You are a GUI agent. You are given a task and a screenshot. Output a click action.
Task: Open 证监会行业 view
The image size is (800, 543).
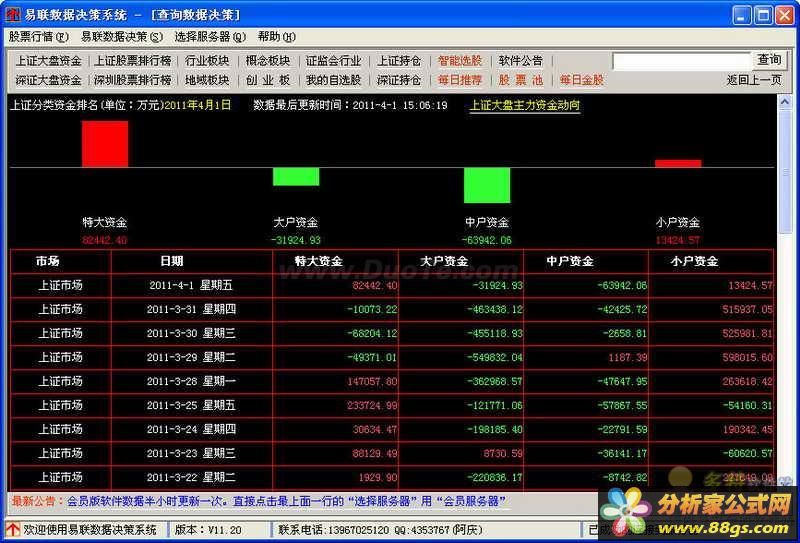pyautogui.click(x=334, y=61)
